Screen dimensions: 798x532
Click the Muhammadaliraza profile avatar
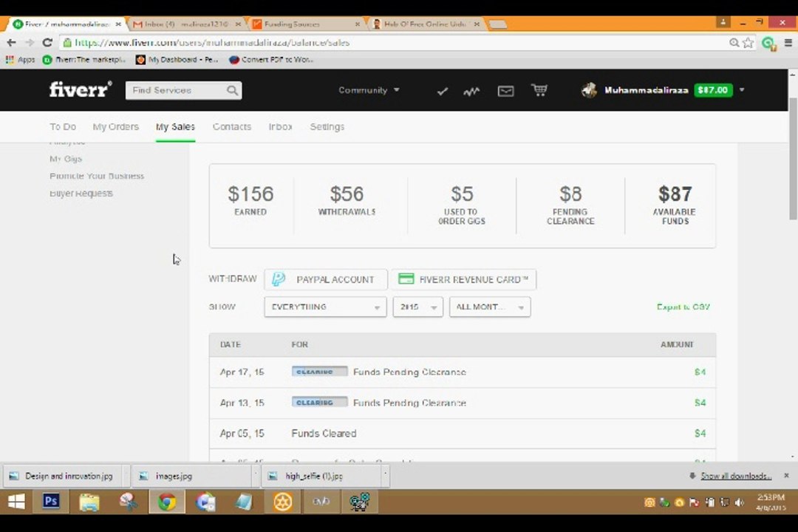tap(590, 90)
